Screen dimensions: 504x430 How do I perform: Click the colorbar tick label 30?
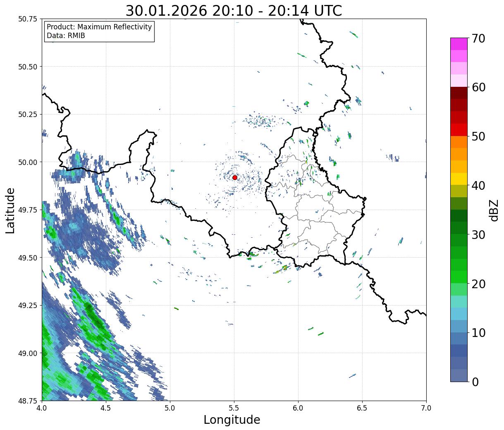478,234
